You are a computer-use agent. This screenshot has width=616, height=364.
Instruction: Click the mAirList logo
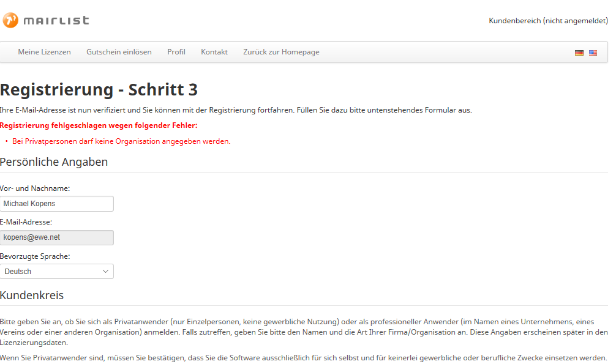[45, 20]
